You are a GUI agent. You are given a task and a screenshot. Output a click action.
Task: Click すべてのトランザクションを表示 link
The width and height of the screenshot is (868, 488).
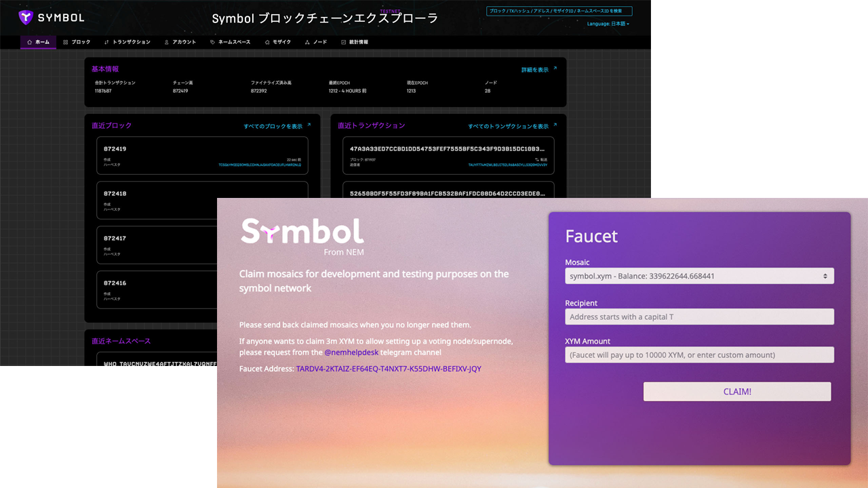coord(509,127)
